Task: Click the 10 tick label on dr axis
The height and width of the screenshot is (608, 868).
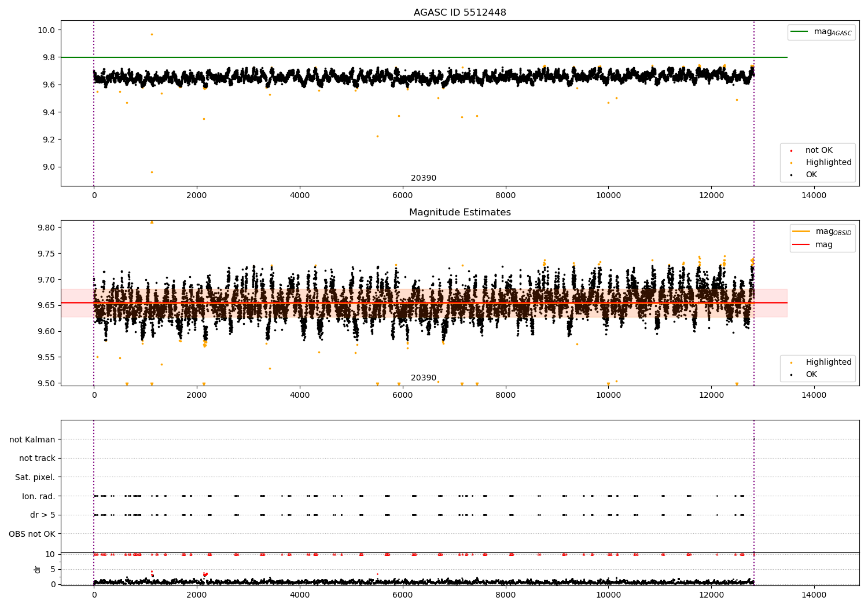Action: pyautogui.click(x=50, y=554)
